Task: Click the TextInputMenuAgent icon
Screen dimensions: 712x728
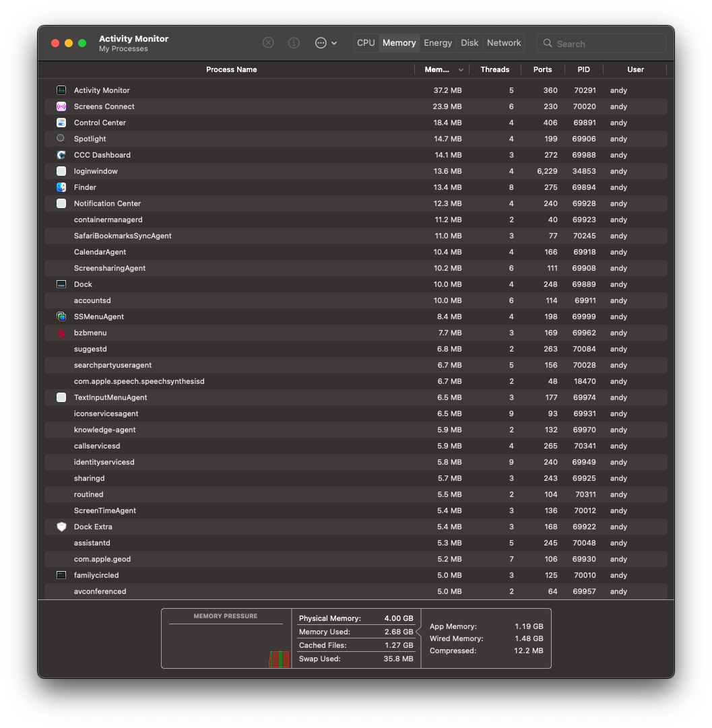Action: tap(61, 397)
